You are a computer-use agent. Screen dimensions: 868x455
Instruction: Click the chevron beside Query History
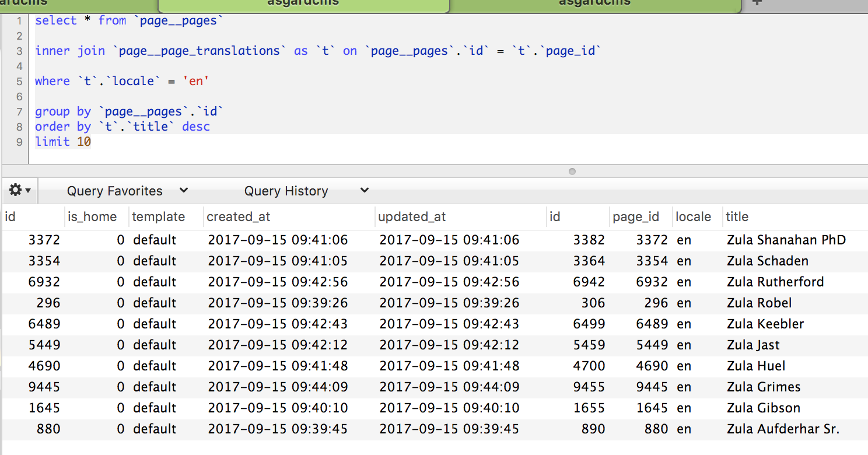coord(364,191)
